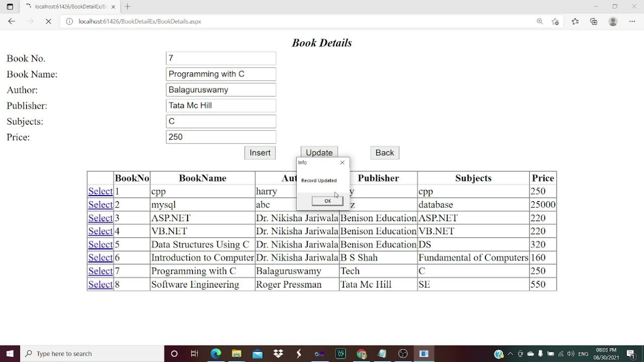
Task: Open Task View
Action: pos(195,353)
